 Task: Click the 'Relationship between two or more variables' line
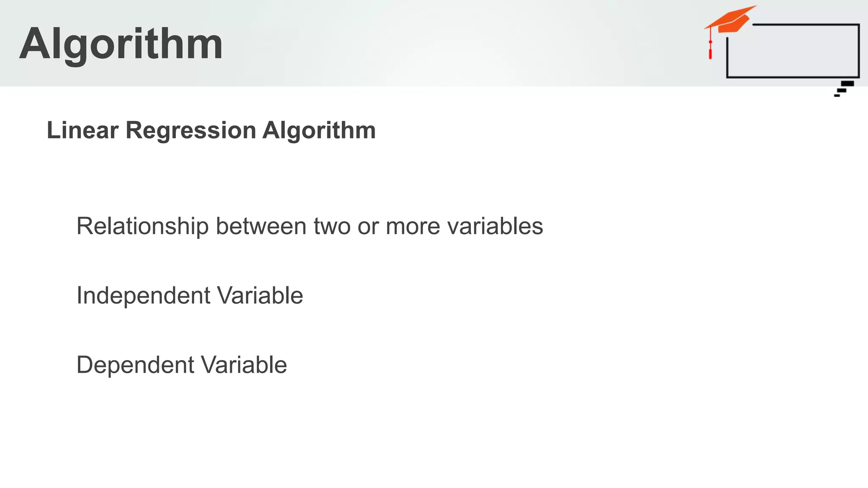pyautogui.click(x=309, y=226)
